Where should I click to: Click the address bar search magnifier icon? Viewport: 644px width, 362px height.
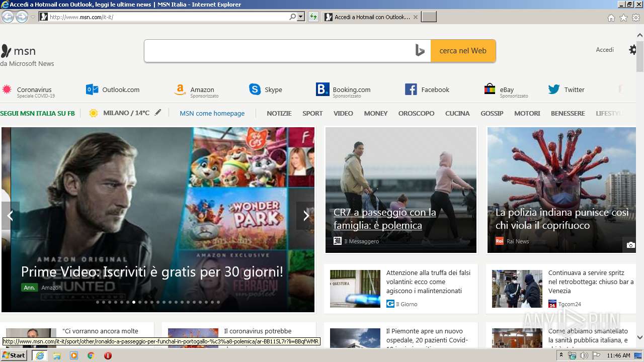293,17
